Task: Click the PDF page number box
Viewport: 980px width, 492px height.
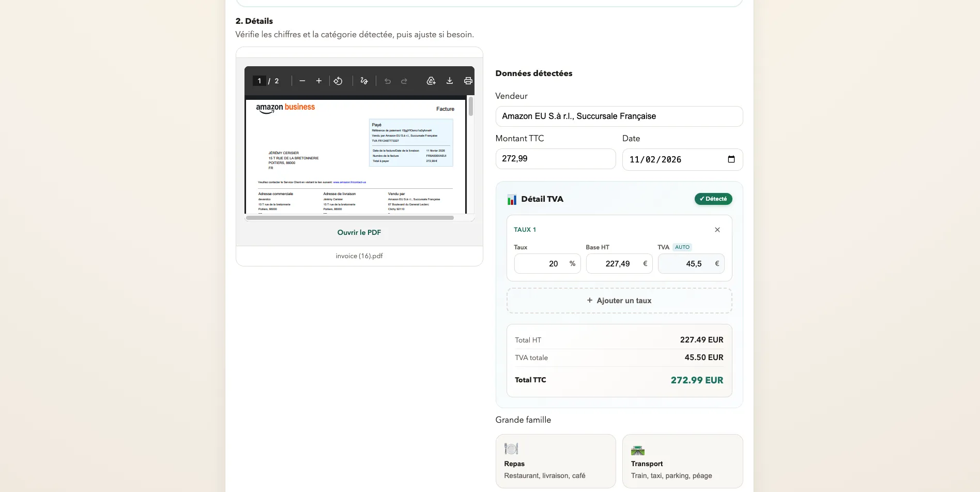Action: (x=259, y=81)
